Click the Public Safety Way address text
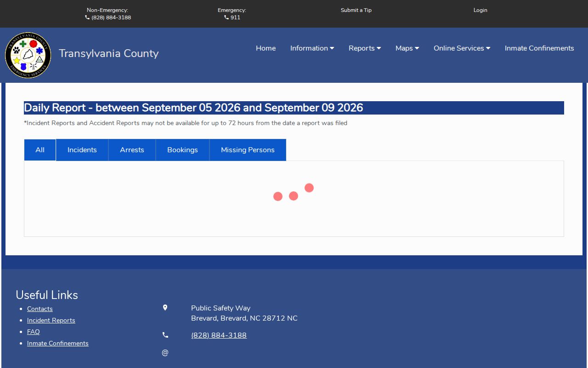588x368 pixels. click(244, 313)
